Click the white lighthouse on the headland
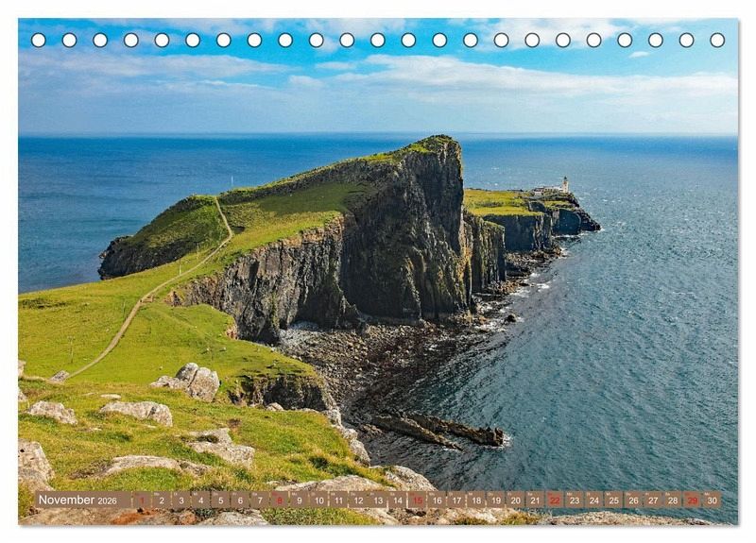This screenshot has width=756, height=543. tap(565, 184)
